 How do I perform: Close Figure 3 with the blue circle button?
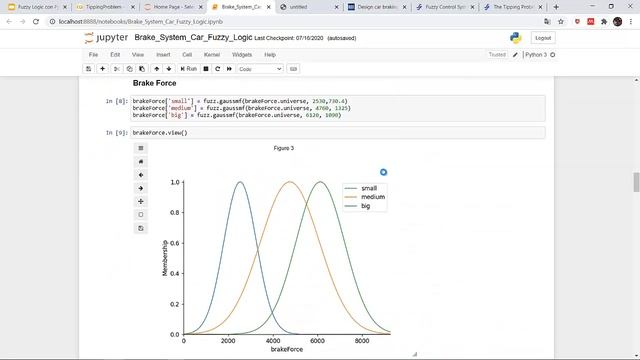coord(383,172)
